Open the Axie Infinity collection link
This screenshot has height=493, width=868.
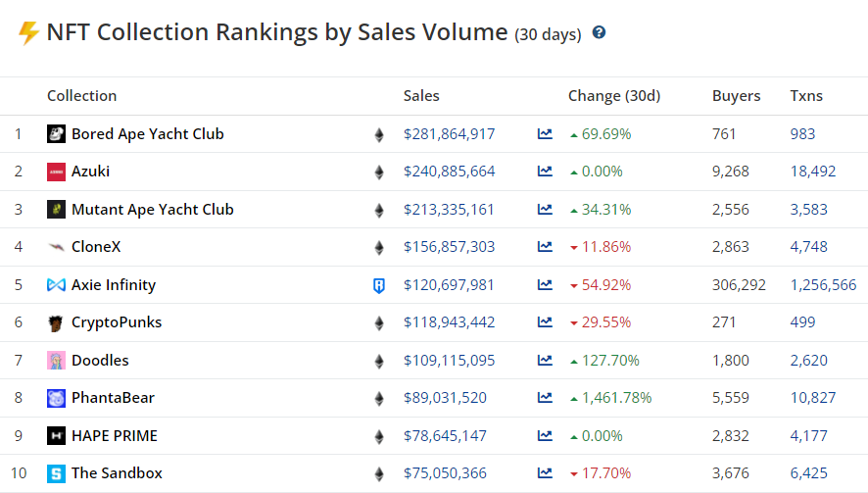coord(114,285)
